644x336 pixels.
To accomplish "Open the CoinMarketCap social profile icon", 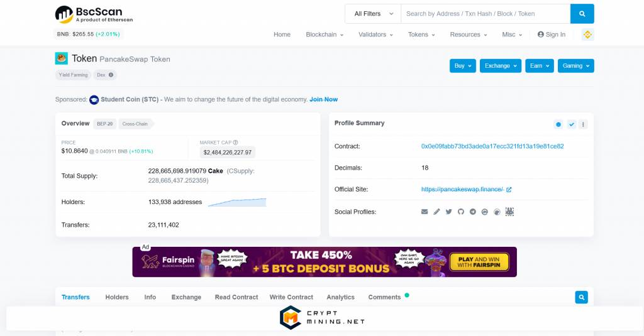I will pyautogui.click(x=485, y=212).
